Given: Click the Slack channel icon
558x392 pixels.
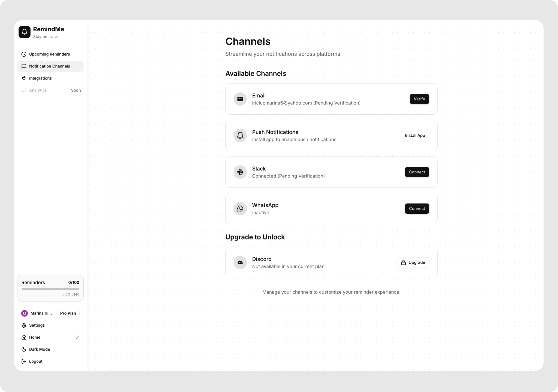Looking at the screenshot, I should coord(240,172).
